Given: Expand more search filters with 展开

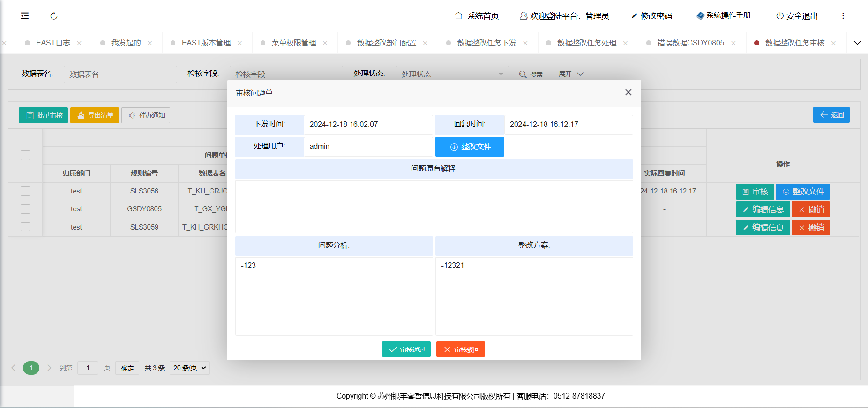Looking at the screenshot, I should point(570,74).
